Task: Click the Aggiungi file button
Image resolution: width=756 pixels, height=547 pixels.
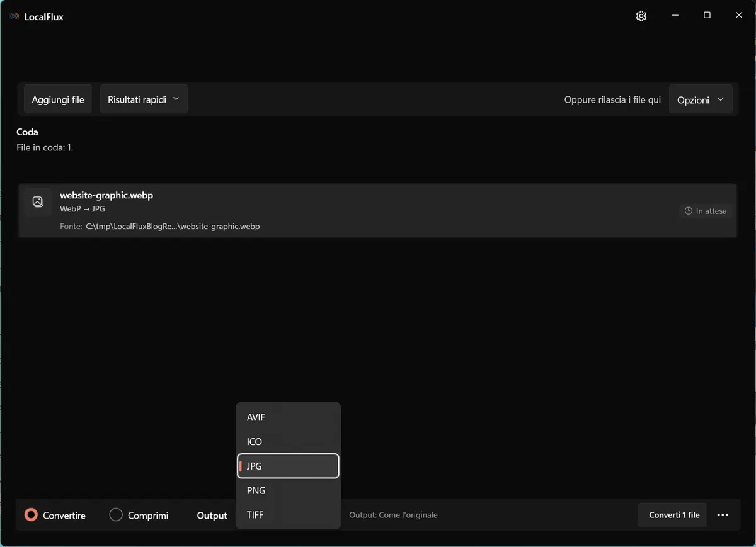Action: coord(58,99)
